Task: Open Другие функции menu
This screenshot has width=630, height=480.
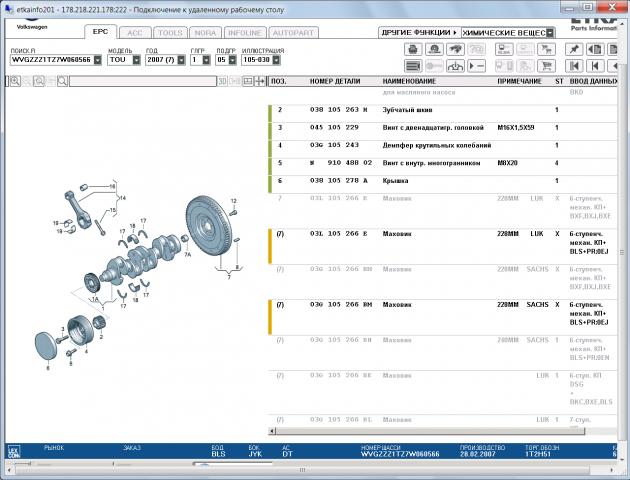Action: click(x=419, y=33)
